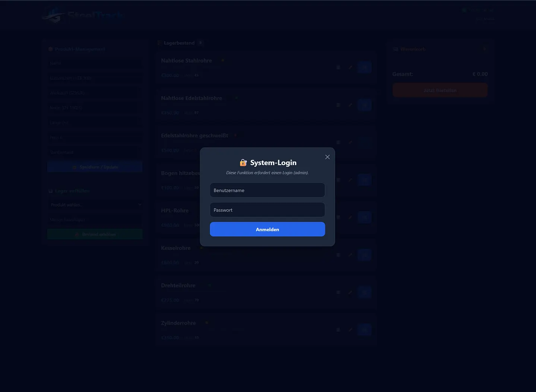Viewport: 536px width, 392px height.
Task: Click the Bestand erhöhen button
Action: pos(95,234)
